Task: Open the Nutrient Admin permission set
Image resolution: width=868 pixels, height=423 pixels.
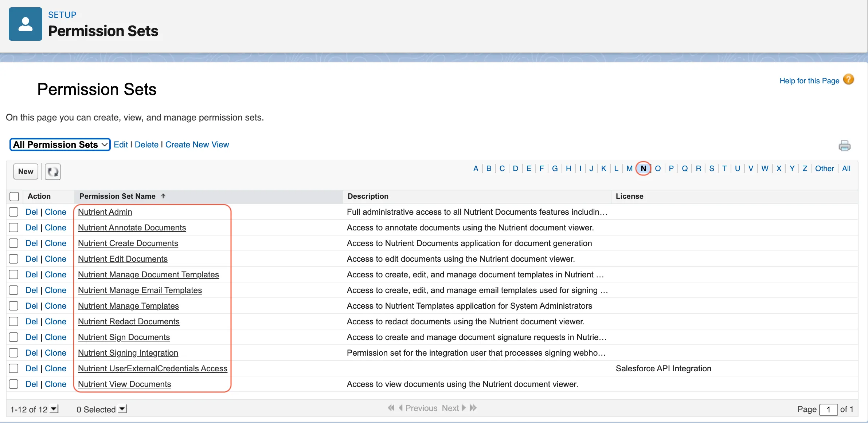Action: tap(105, 212)
